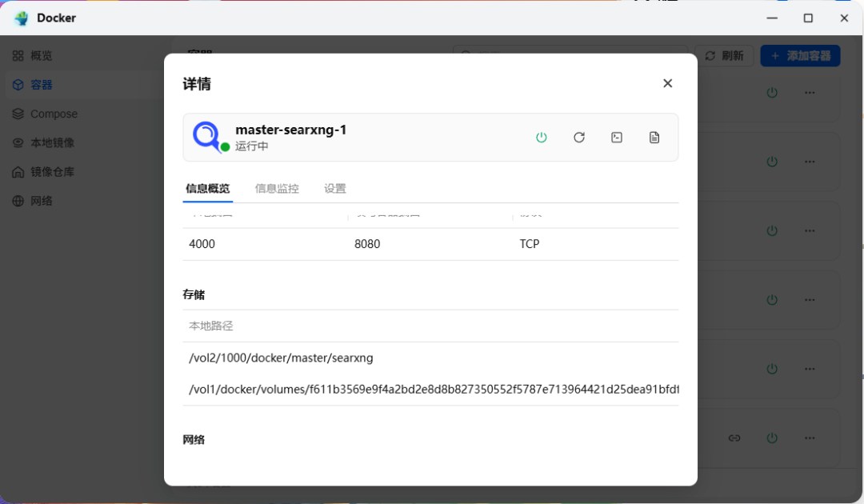Viewport: 864px width, 504px height.
Task: Open the three-dot menu on the top container row
Action: 810,93
